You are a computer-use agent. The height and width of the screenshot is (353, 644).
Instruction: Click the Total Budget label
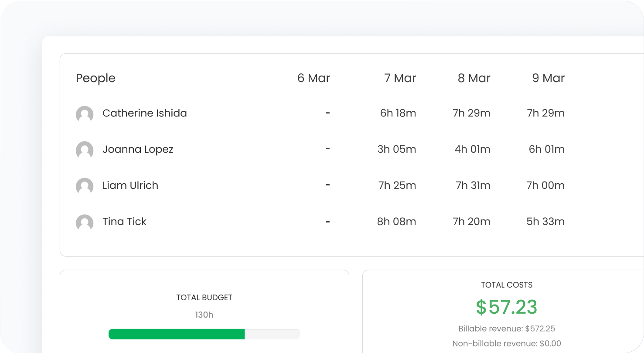click(x=204, y=298)
